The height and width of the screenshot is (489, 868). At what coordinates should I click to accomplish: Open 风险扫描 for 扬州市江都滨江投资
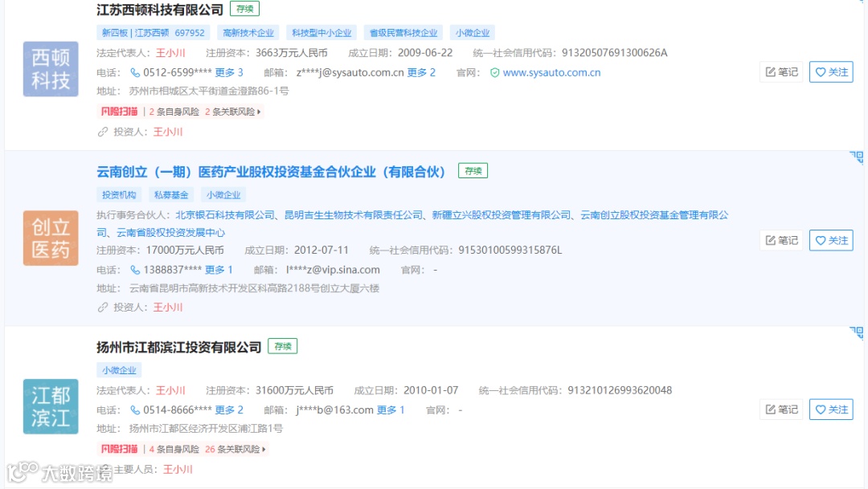pyautogui.click(x=119, y=449)
